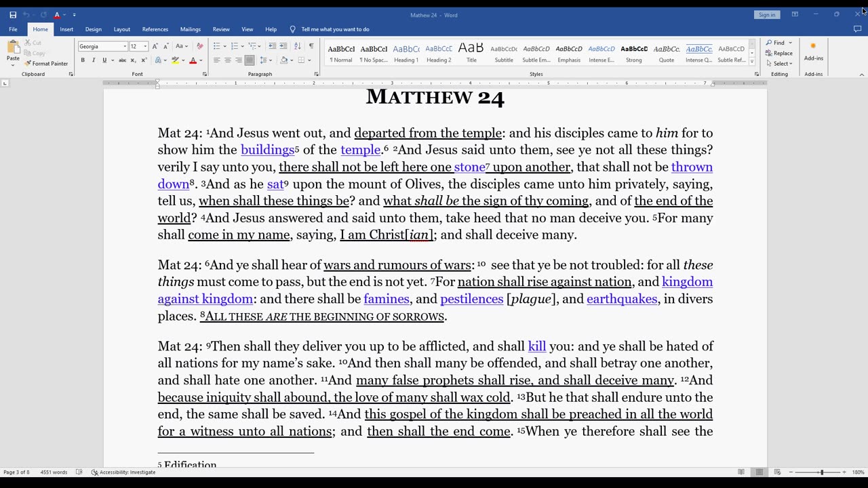
Task: Switch to the Insert tab
Action: [x=66, y=29]
